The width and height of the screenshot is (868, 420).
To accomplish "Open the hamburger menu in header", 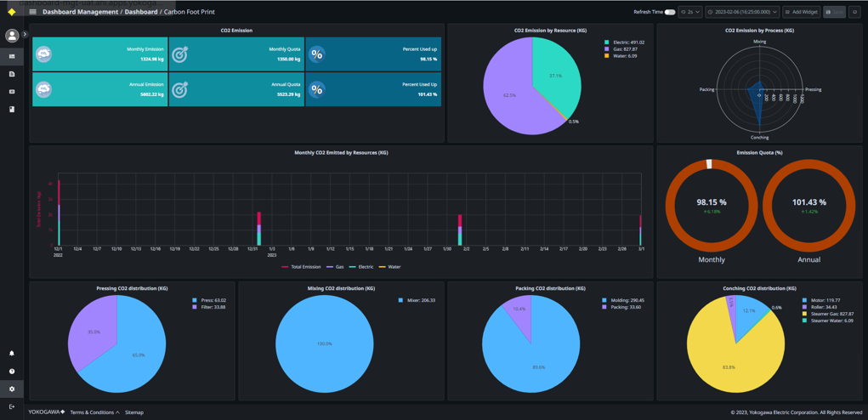I will coord(32,12).
